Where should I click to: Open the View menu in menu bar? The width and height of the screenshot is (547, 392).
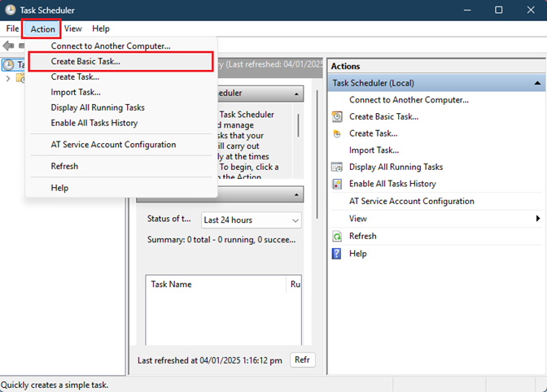pyautogui.click(x=73, y=28)
